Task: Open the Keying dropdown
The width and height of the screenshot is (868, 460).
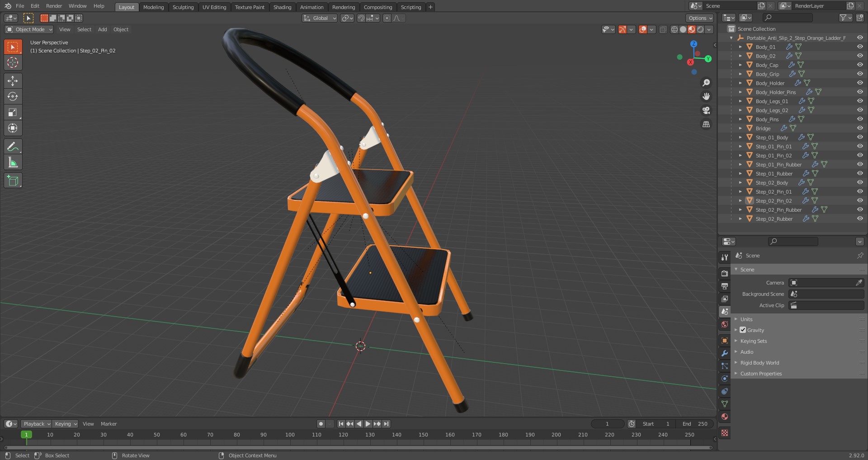Action: pyautogui.click(x=66, y=424)
